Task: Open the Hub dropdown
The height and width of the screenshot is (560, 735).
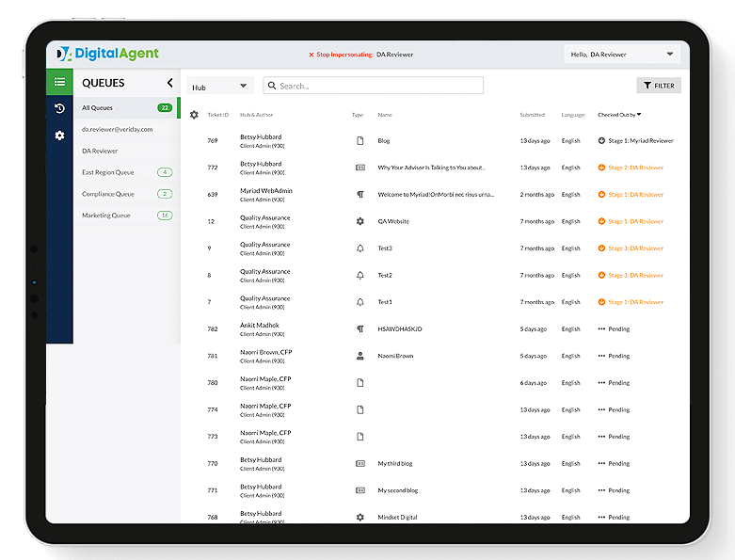Action: 220,87
